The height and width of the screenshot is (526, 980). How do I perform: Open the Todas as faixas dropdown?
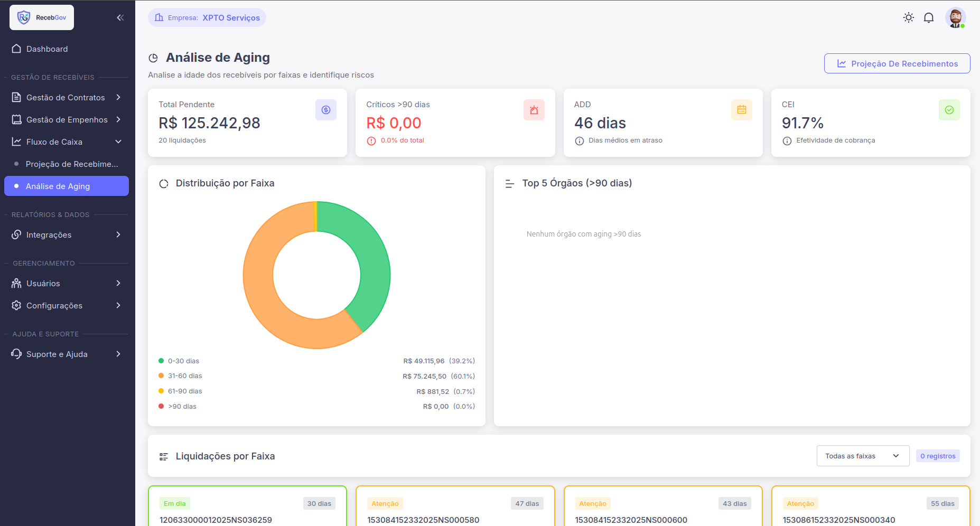click(862, 456)
